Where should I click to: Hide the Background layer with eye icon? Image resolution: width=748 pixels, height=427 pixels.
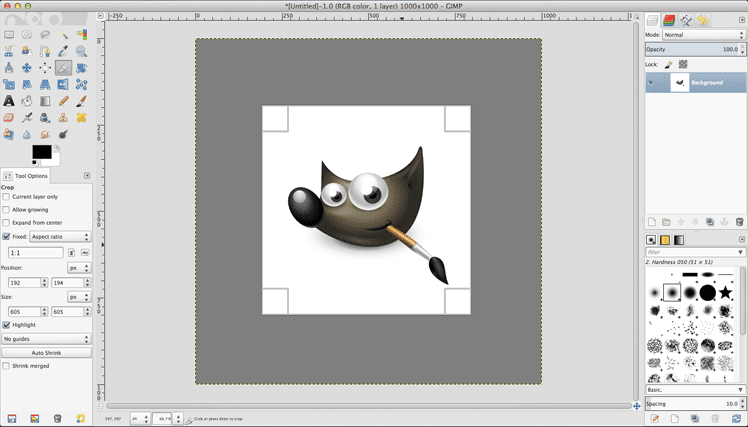point(650,83)
